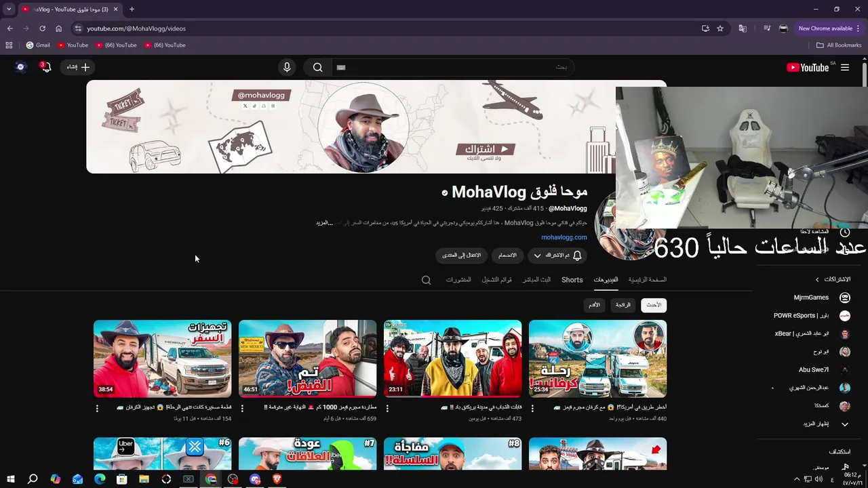Open the Windows Start menu

pyautogui.click(x=11, y=479)
